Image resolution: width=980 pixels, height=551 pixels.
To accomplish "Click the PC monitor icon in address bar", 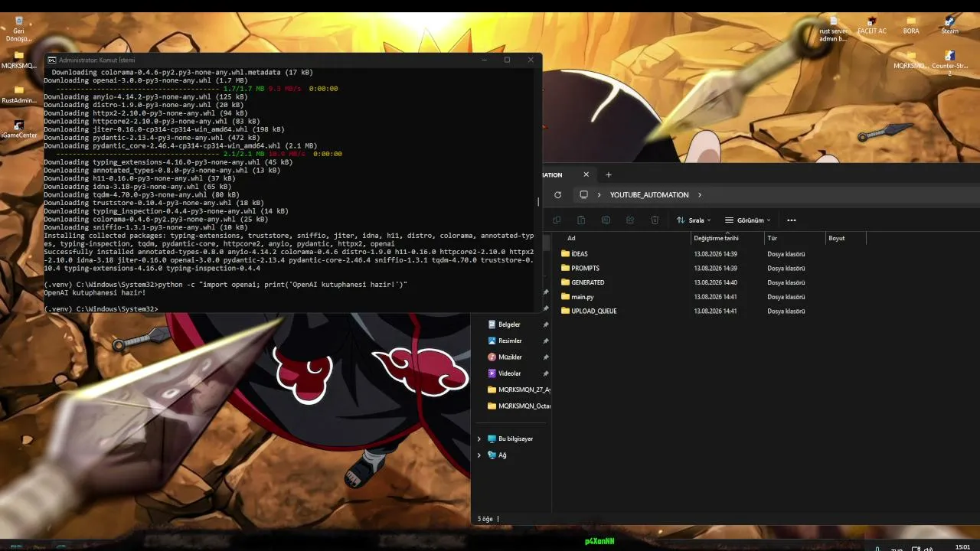I will click(583, 195).
